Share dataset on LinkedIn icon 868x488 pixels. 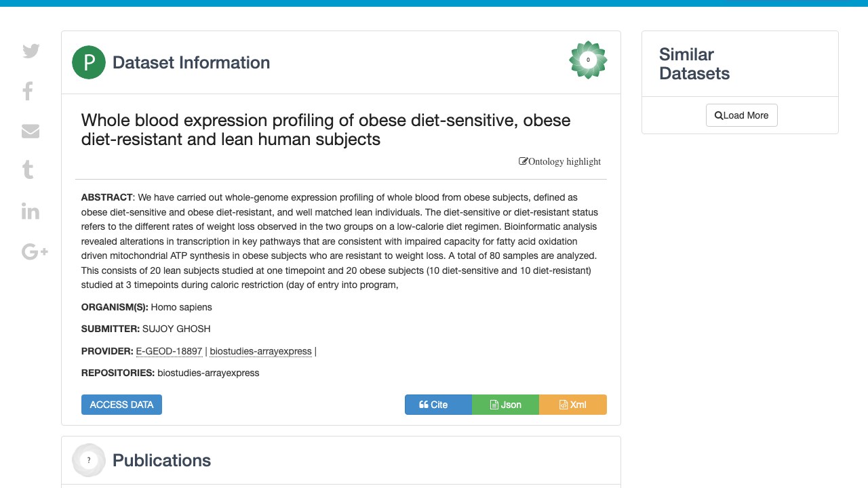31,211
